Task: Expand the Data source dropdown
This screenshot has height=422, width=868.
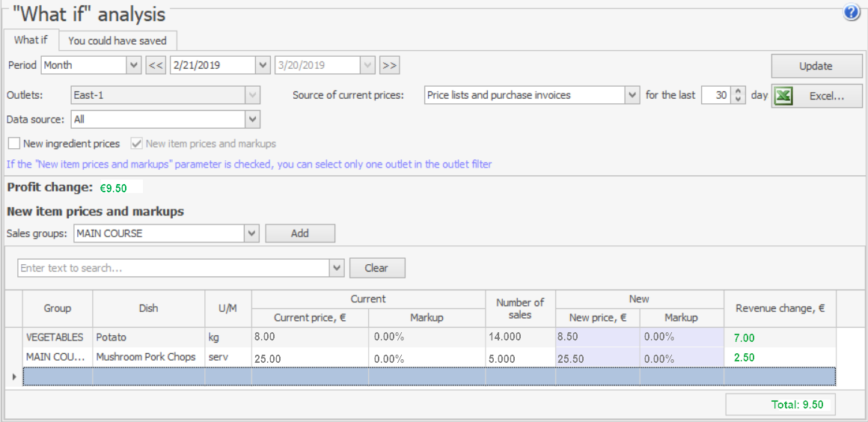Action: tap(252, 119)
